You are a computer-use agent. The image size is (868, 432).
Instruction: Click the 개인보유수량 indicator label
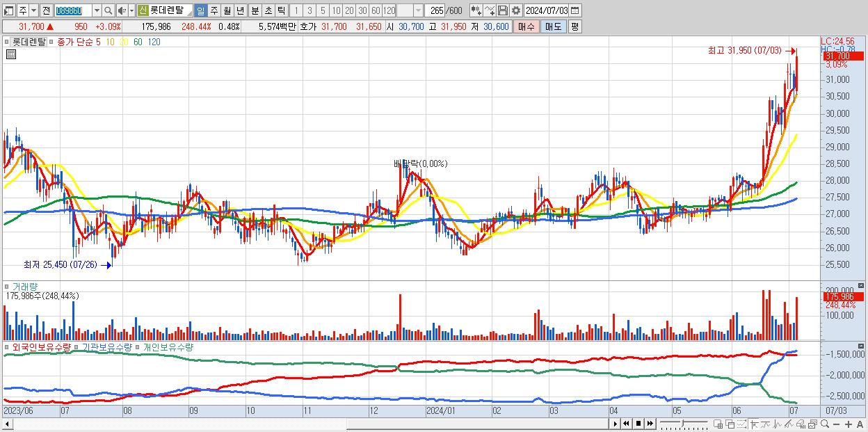167,346
